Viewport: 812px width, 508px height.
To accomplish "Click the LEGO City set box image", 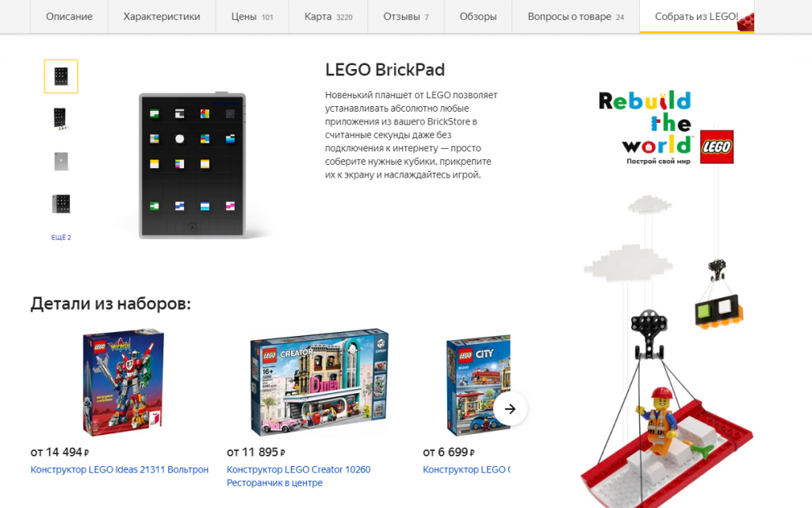I will click(478, 385).
